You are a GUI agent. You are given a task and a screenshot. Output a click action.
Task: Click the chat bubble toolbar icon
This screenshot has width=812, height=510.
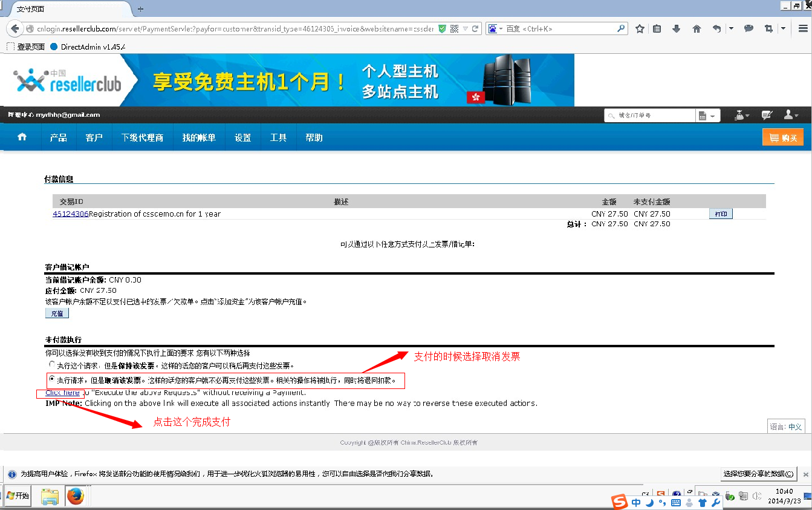pos(749,28)
